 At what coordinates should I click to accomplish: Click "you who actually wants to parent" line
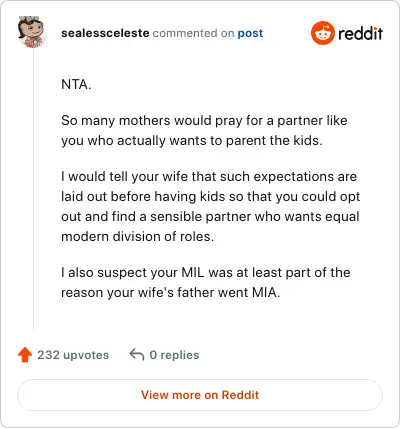[x=192, y=140]
